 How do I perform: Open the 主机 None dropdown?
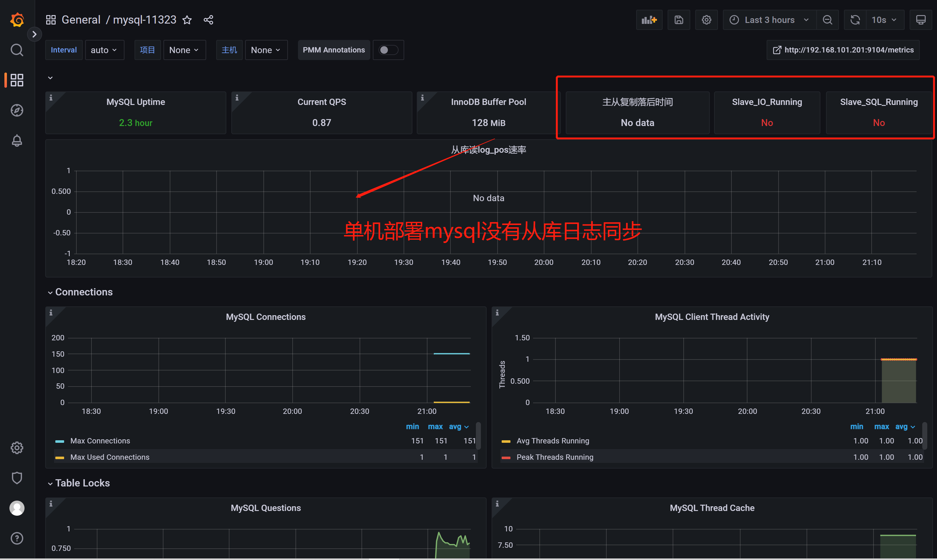(x=267, y=50)
